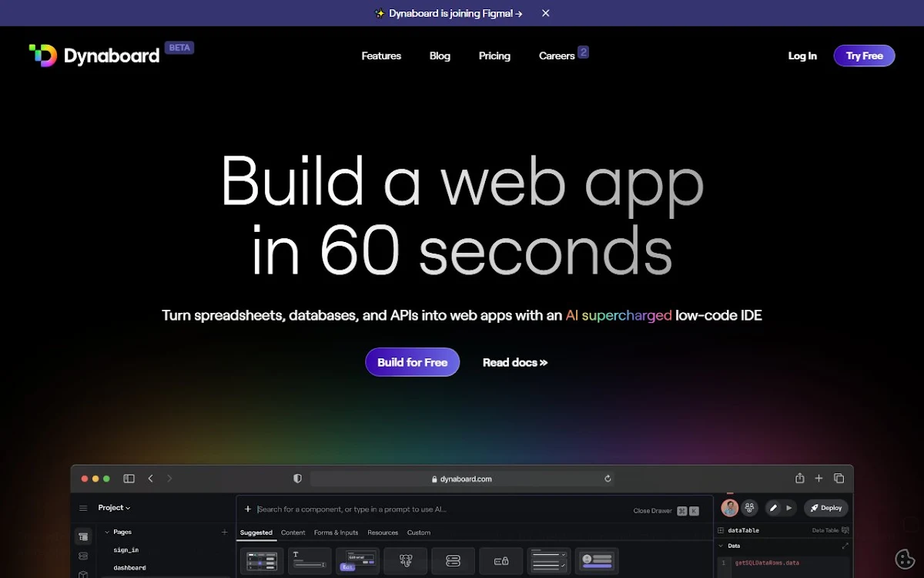This screenshot has width=924, height=578.
Task: Collapse the Data property section
Action: pyautogui.click(x=721, y=546)
